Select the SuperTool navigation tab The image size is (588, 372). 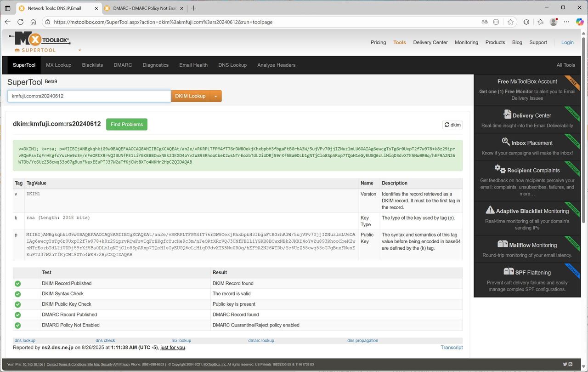click(x=24, y=65)
